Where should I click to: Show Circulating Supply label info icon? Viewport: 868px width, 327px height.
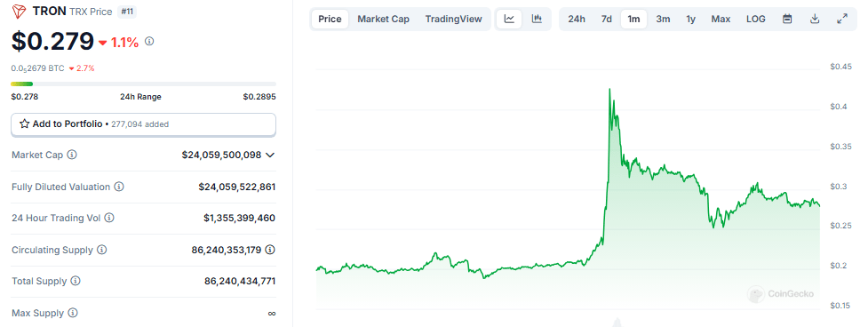(x=102, y=250)
